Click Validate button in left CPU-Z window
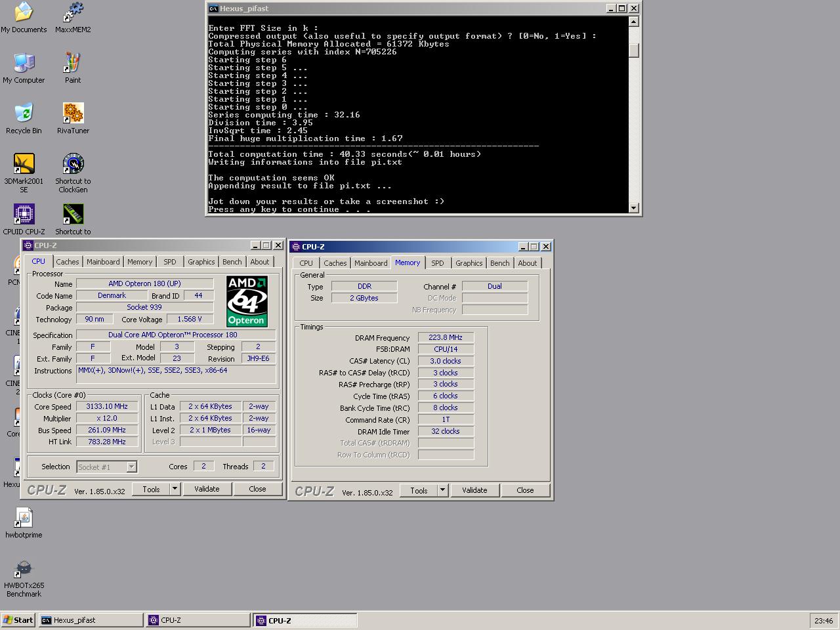Viewport: 840px width, 630px height. (x=207, y=489)
